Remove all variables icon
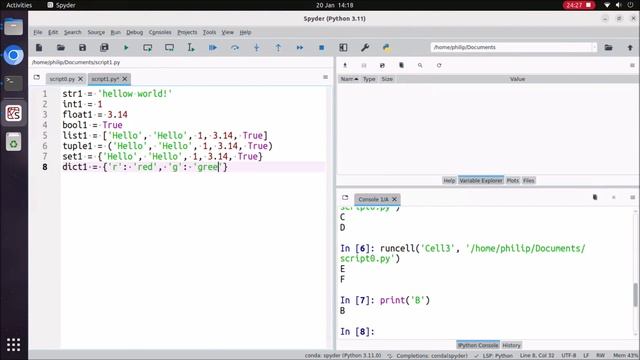 click(x=401, y=65)
